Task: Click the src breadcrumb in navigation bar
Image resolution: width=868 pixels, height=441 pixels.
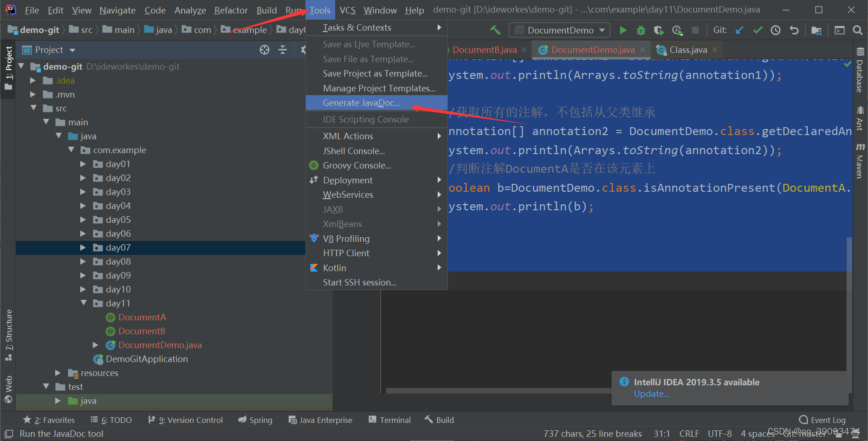Action: coord(81,30)
